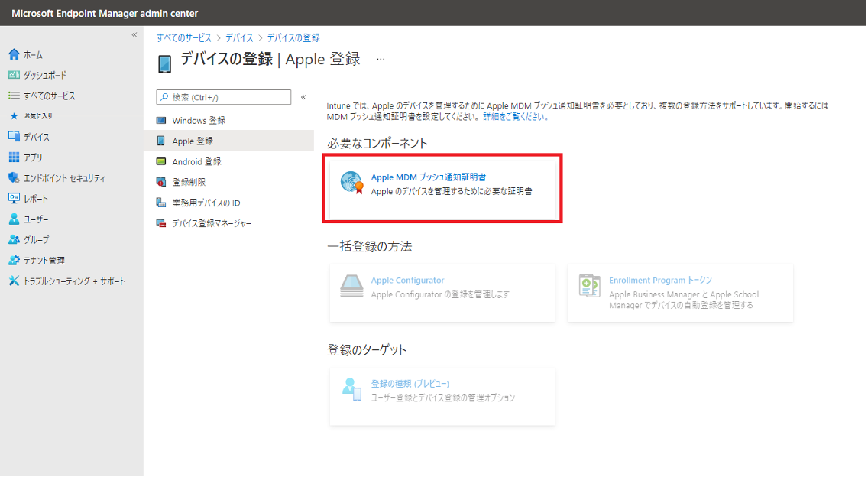Click the Groups (グループ) people icon
868x477 pixels.
pos(14,239)
